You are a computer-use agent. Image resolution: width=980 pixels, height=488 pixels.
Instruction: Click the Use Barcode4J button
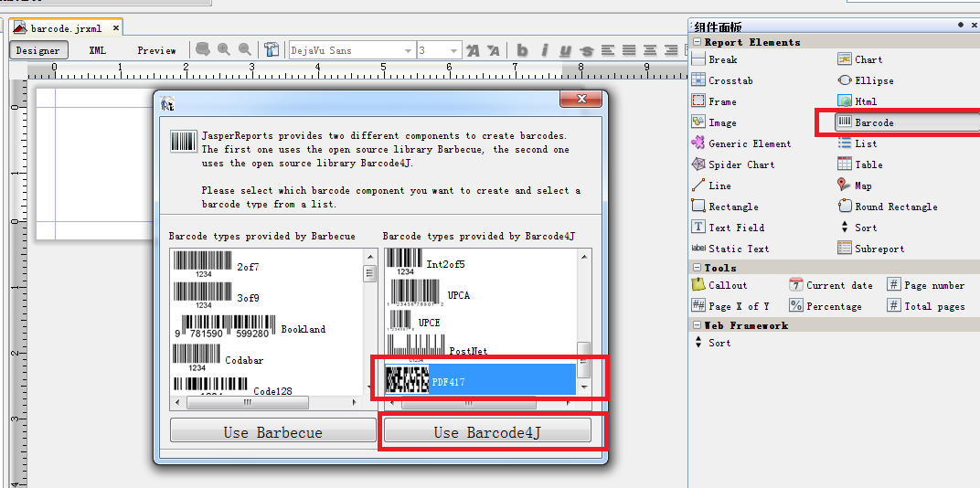point(487,432)
